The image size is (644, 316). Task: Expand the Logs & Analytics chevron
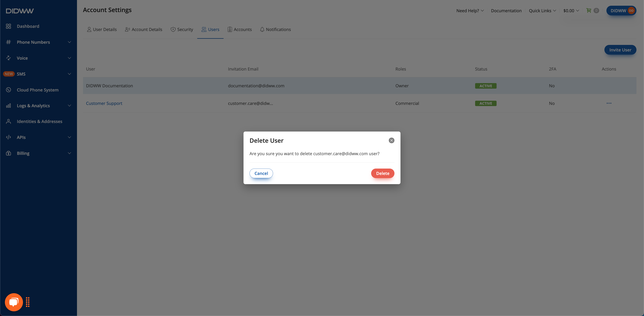[69, 106]
